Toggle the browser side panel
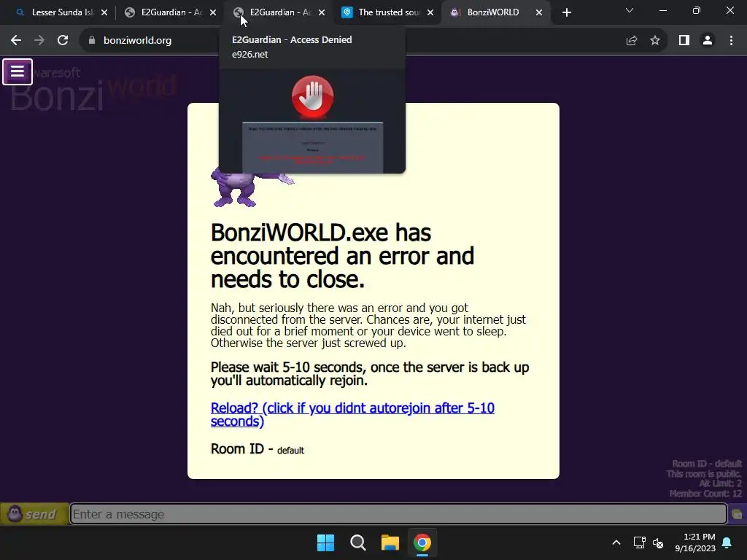The height and width of the screenshot is (560, 747). coord(684,41)
